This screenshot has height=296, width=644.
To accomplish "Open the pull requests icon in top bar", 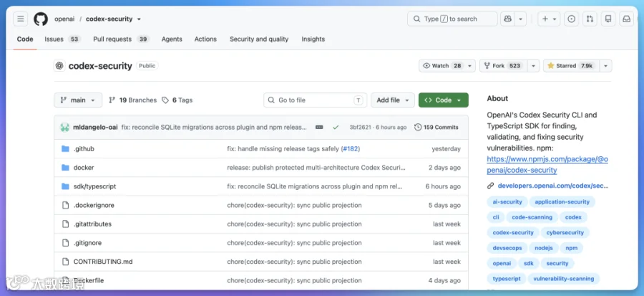I will click(590, 19).
